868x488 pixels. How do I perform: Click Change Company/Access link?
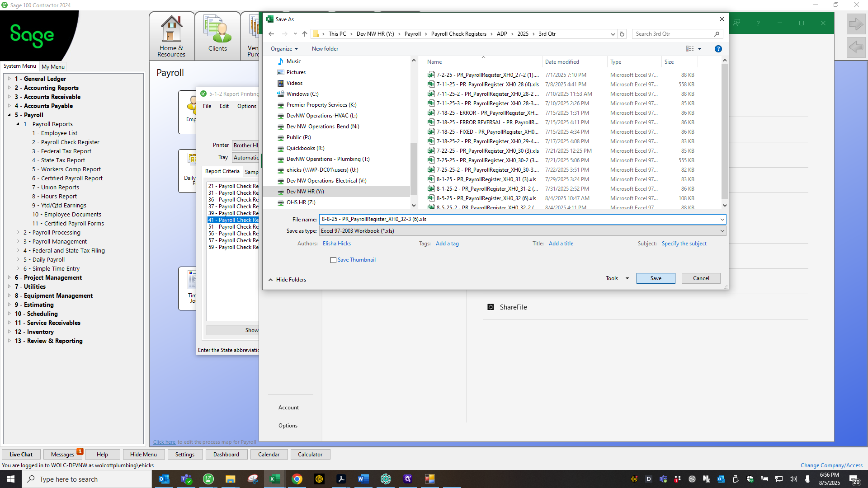coord(831,465)
